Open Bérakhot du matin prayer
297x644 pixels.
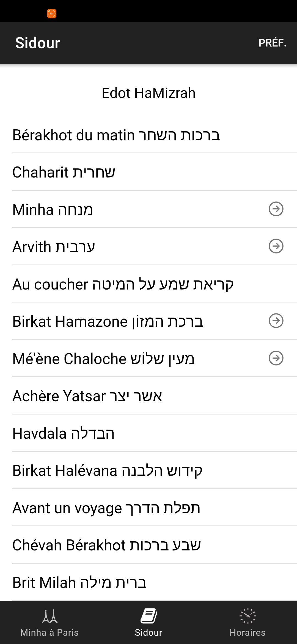coord(148,135)
